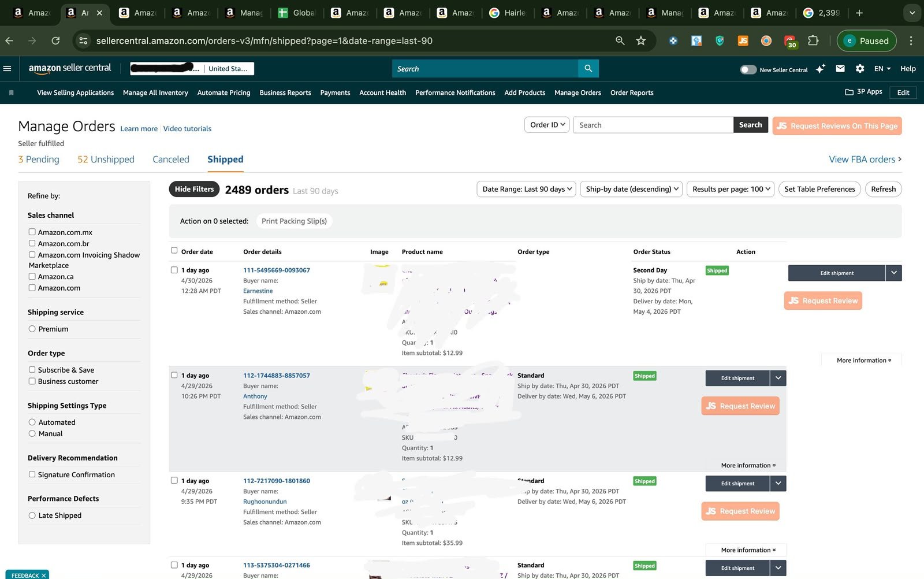Tick the select-all orders checkbox in header
Screen dimensions: 924x579
174,250
